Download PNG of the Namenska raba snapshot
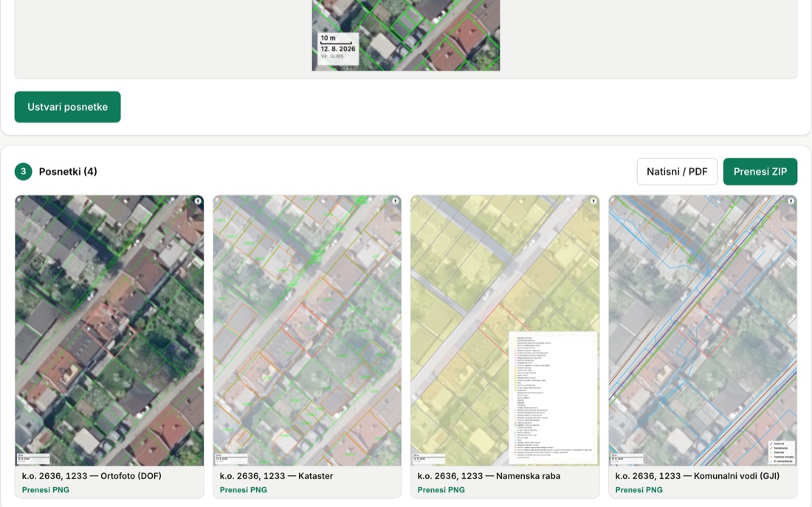This screenshot has width=812, height=507. [x=441, y=490]
